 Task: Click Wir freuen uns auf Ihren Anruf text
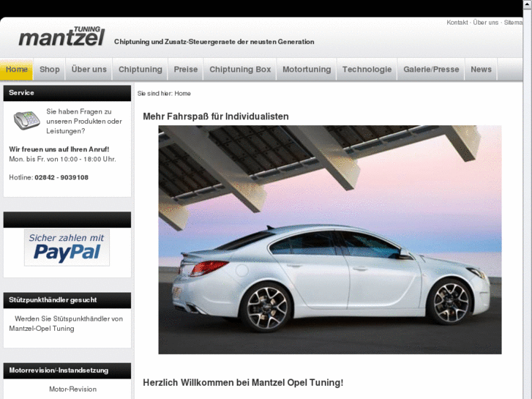tap(59, 149)
